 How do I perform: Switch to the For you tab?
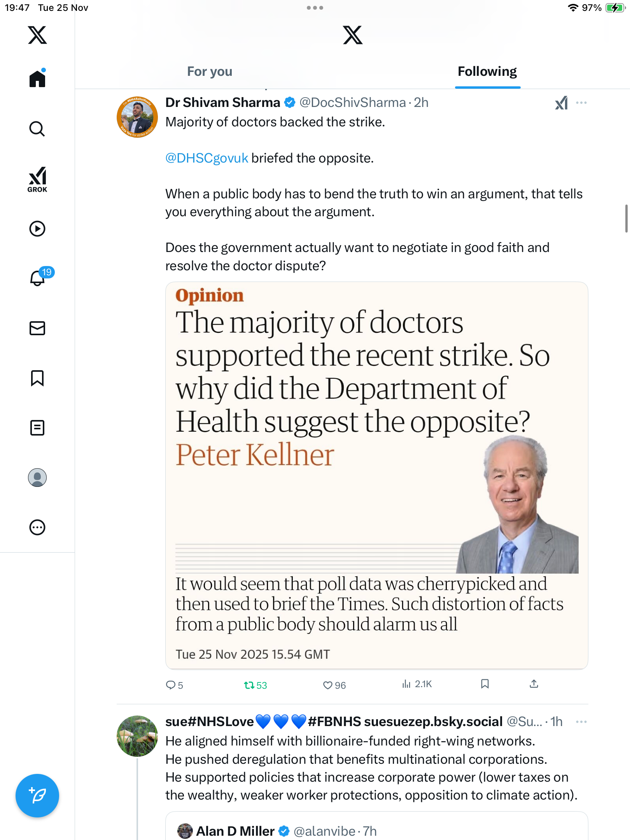pos(210,72)
